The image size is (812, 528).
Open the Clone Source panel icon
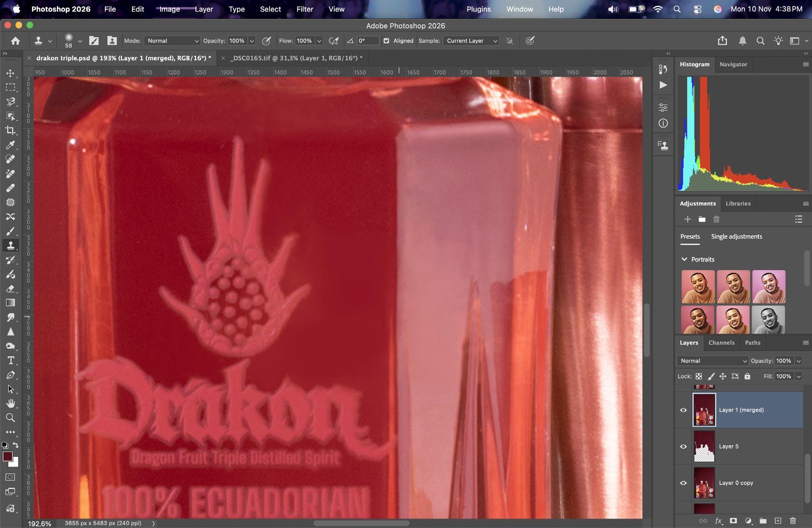(663, 146)
